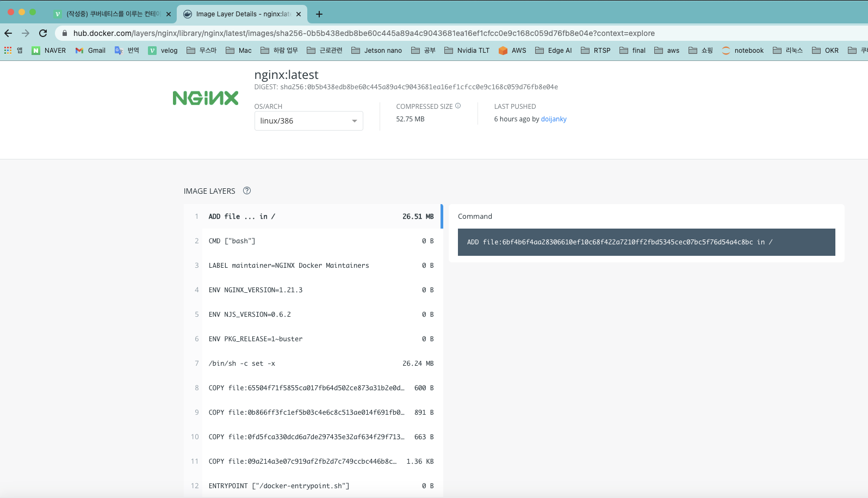The image size is (868, 498).
Task: Open the NAVER bookmark
Action: (48, 50)
